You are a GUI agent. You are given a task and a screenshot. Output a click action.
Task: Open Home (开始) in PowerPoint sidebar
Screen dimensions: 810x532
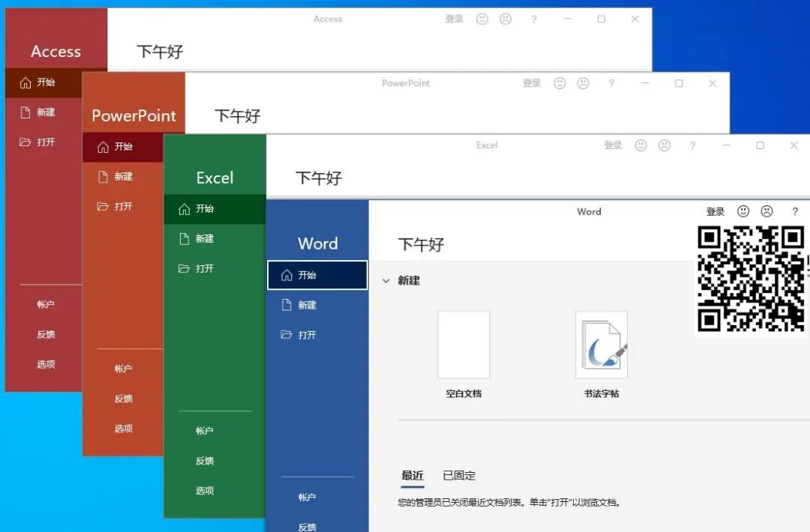click(123, 147)
